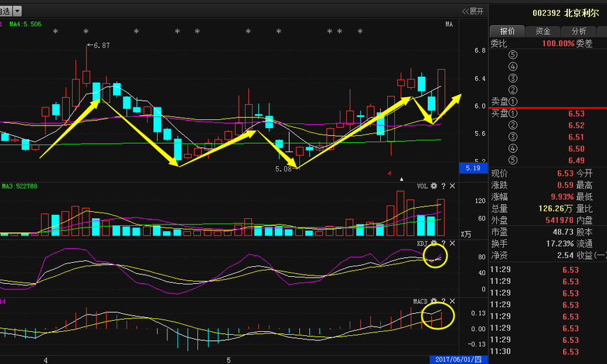This screenshot has width=607, height=364.
Task: Close the KDJ indicator panel
Action: tap(452, 243)
